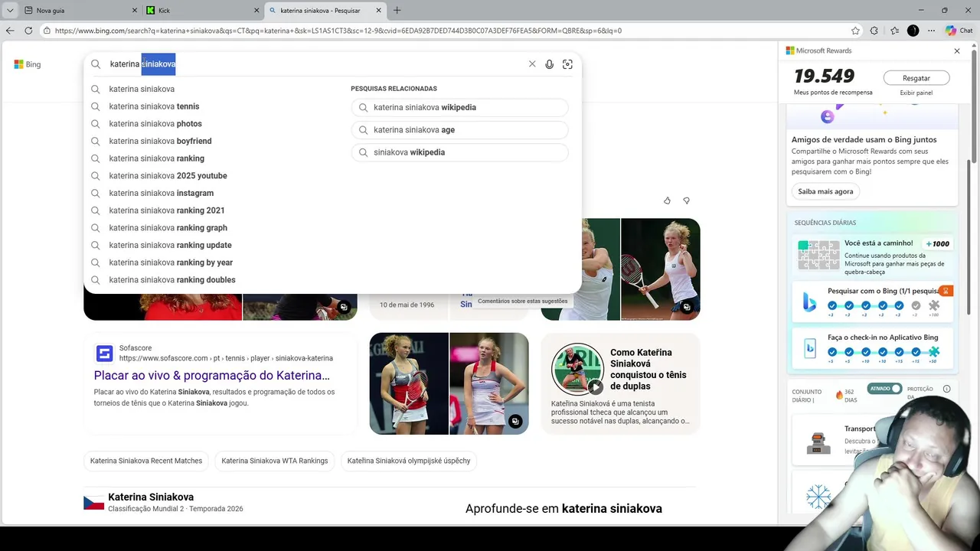The image size is (980, 551).
Task: Open the Exibir painel link
Action: click(x=916, y=93)
